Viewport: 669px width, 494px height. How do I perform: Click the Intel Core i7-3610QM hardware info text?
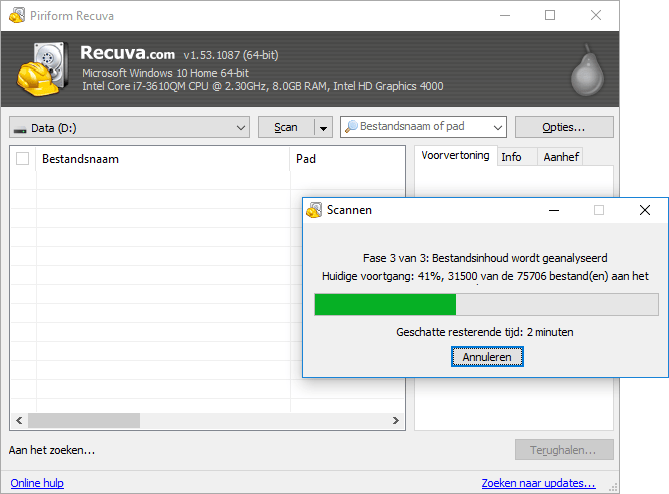point(263,86)
